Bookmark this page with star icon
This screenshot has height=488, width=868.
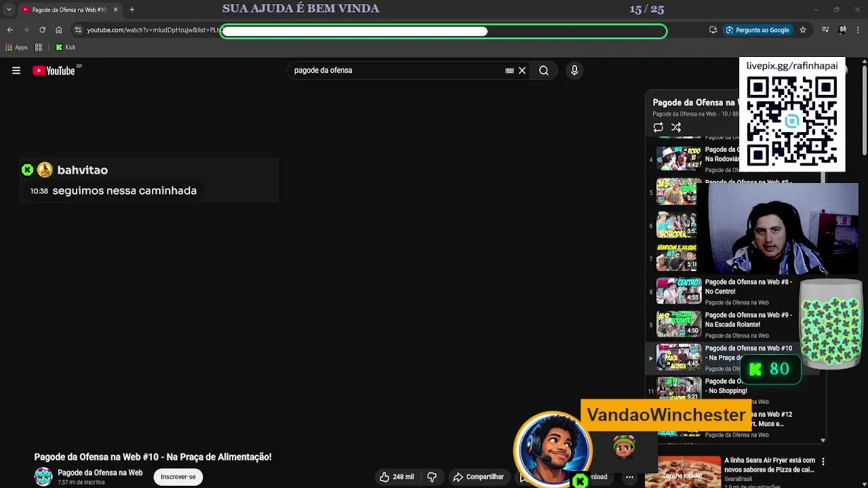803,30
